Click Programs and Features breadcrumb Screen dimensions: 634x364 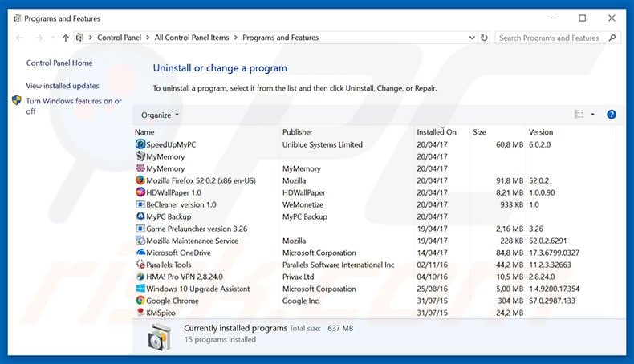[281, 38]
